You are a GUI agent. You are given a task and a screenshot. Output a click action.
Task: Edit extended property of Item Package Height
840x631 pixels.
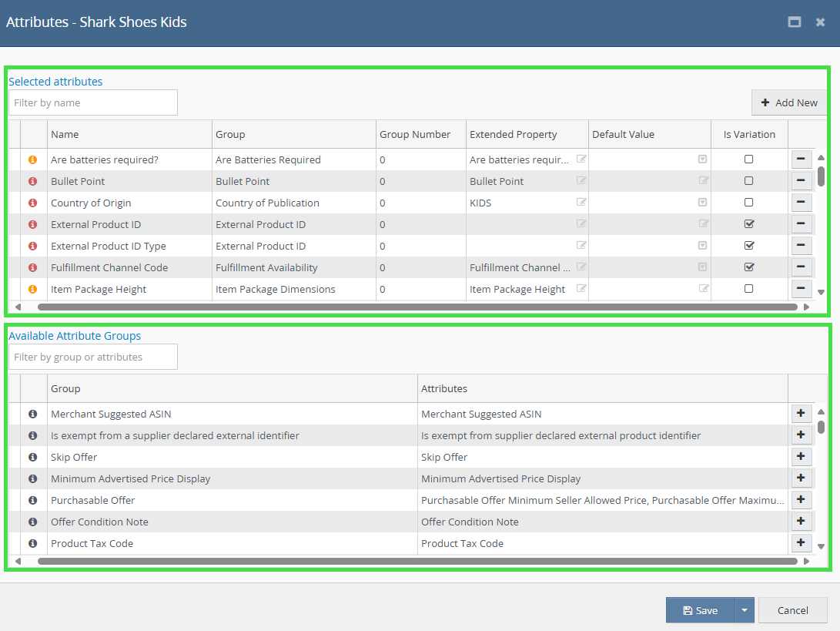click(581, 289)
